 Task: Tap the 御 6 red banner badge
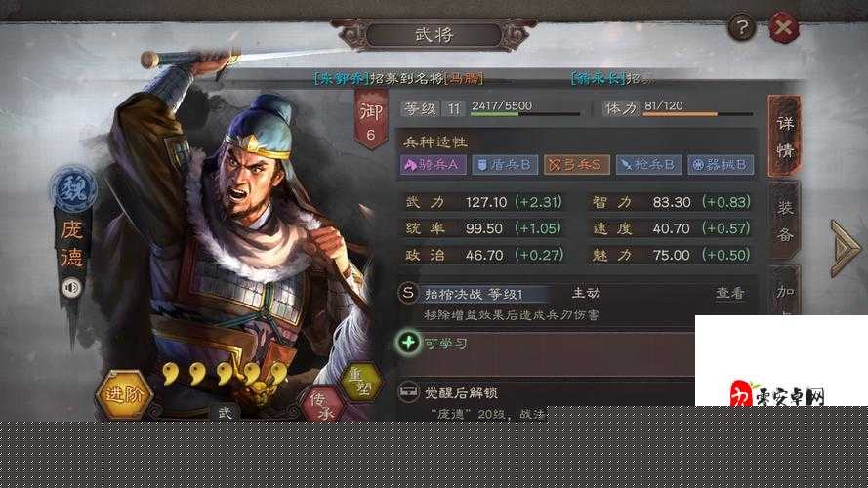click(370, 120)
